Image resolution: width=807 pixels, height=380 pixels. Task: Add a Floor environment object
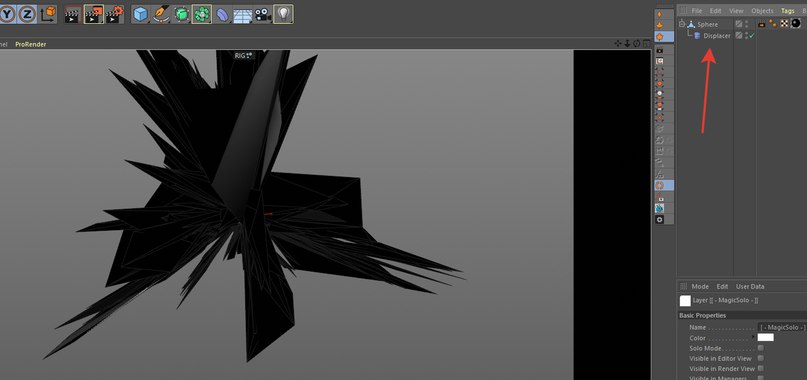[x=242, y=14]
